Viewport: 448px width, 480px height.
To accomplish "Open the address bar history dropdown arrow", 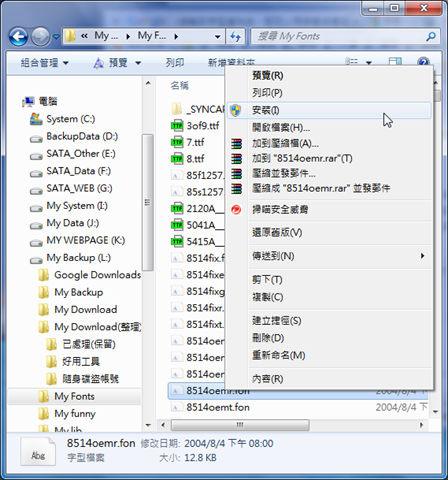I will (x=218, y=36).
